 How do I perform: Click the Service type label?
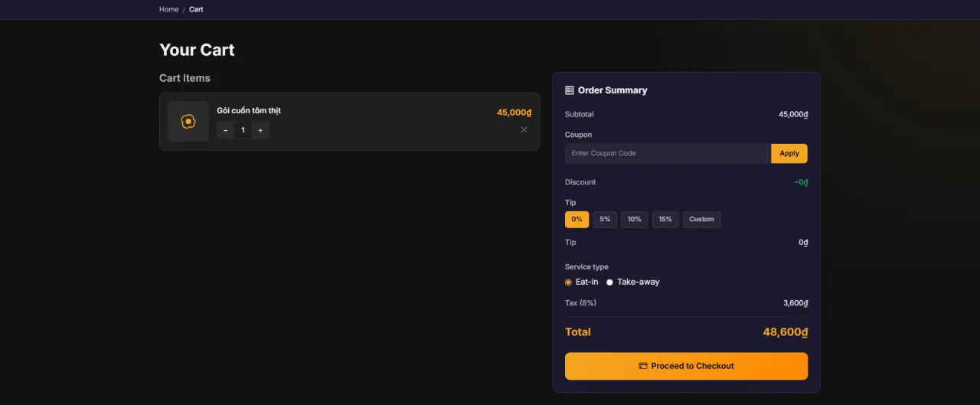(x=586, y=267)
